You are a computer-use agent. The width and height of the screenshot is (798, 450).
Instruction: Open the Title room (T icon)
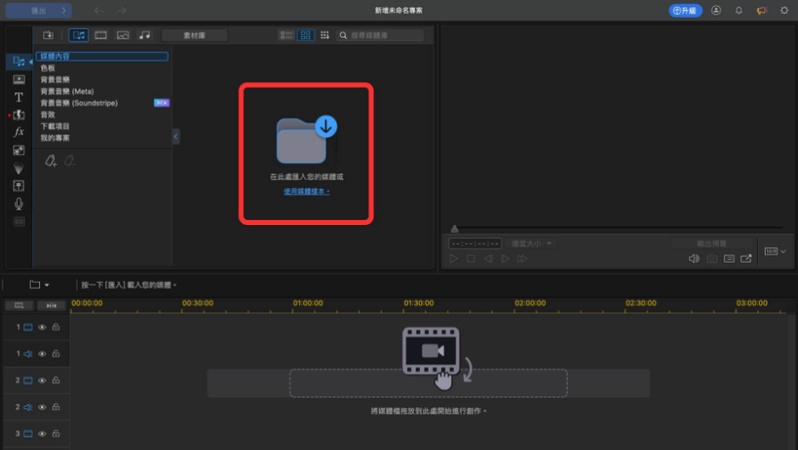click(18, 97)
